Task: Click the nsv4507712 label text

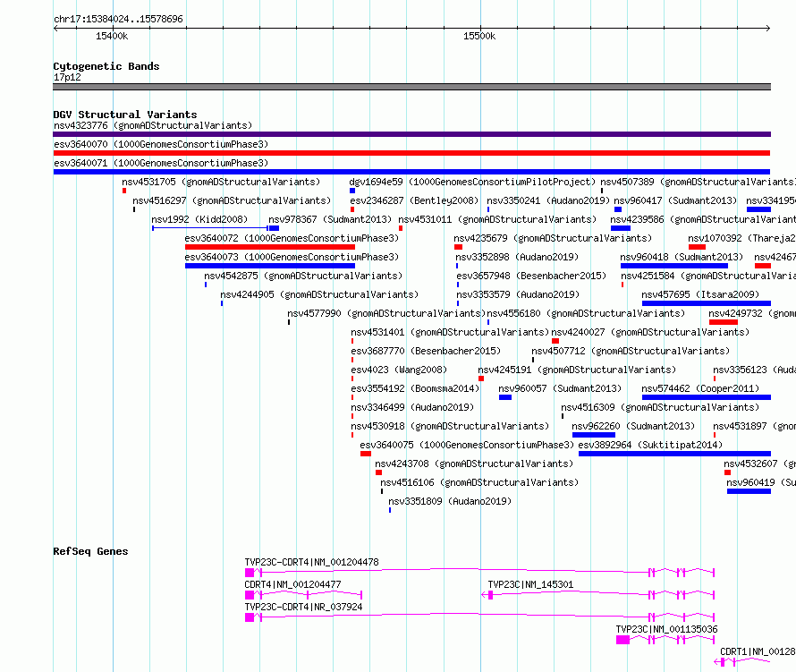Action: pos(631,351)
